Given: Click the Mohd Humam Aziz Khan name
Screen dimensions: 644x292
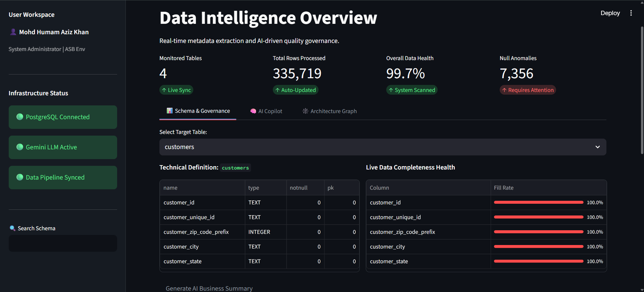Looking at the screenshot, I should 54,32.
